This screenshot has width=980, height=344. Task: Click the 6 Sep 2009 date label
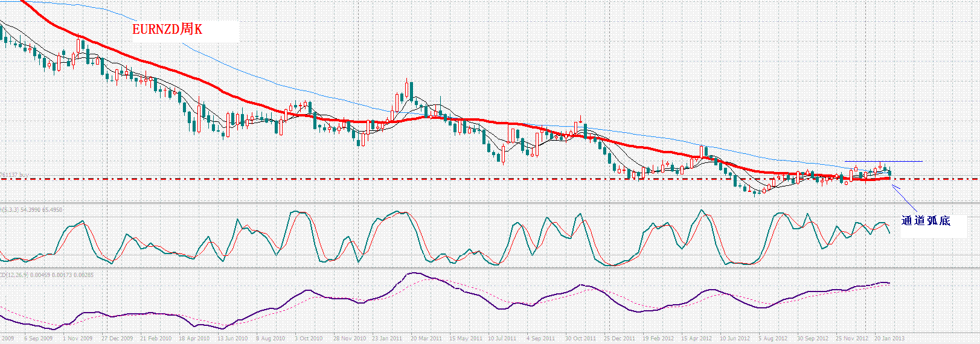click(39, 339)
